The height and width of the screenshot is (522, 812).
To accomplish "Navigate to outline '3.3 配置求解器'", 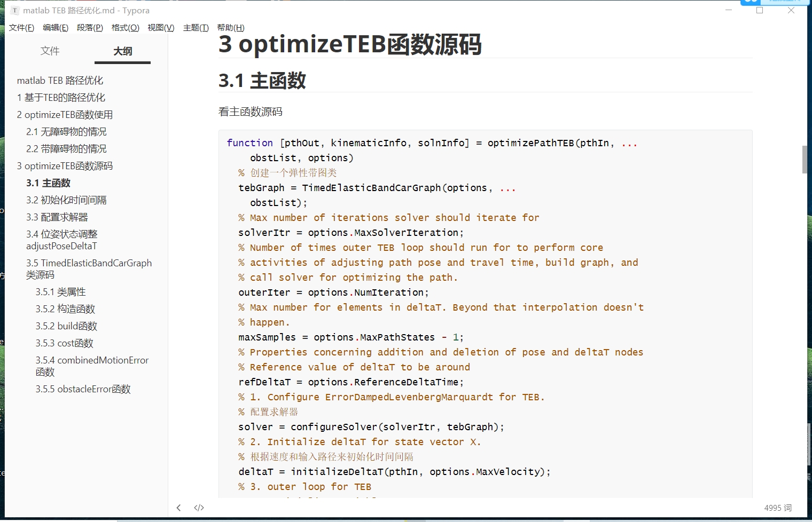I will pyautogui.click(x=57, y=217).
